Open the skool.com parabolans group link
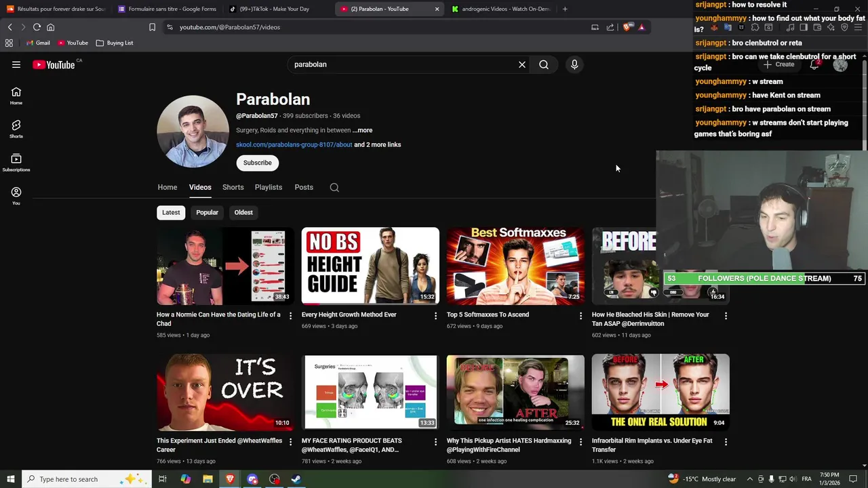Viewport: 868px width, 488px height. pos(294,144)
